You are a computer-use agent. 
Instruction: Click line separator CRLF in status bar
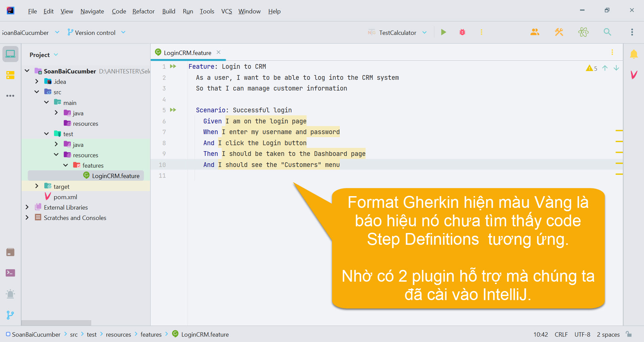pos(561,335)
